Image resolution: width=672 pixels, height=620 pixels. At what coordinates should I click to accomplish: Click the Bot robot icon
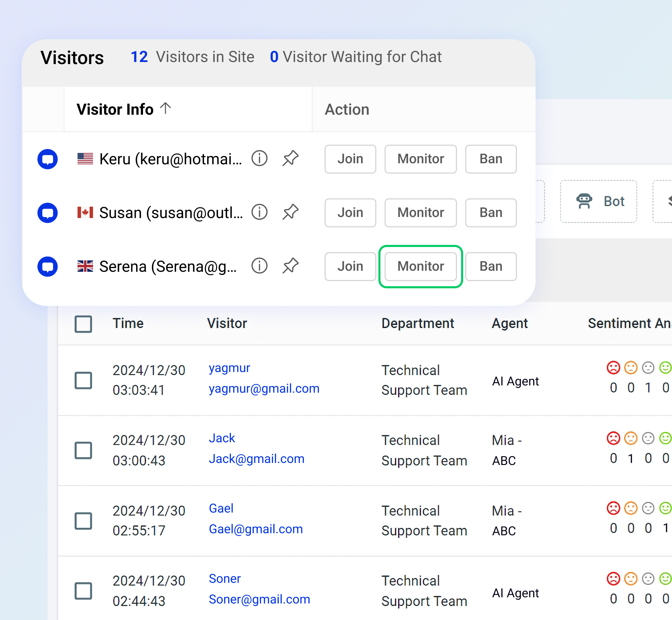(584, 201)
